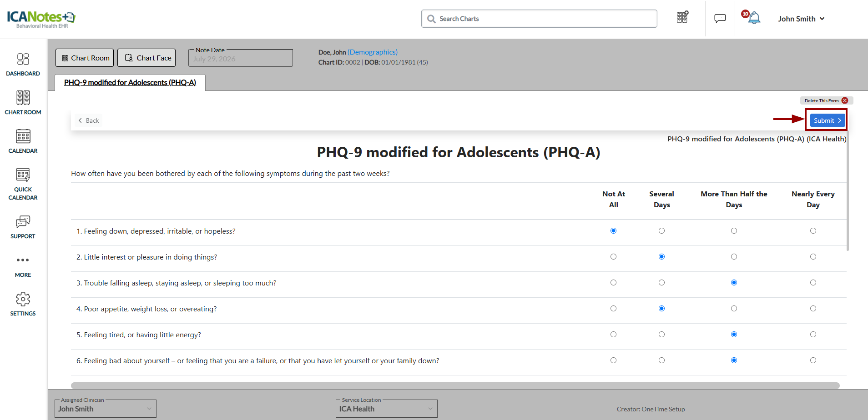Open Settings gear in sidebar
This screenshot has width=868, height=420.
point(23,304)
